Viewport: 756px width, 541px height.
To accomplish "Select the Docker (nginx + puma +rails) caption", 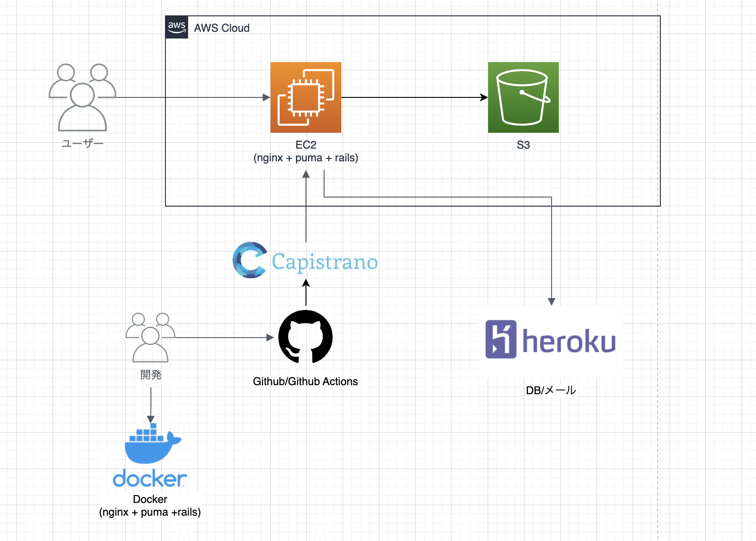I will 150,506.
